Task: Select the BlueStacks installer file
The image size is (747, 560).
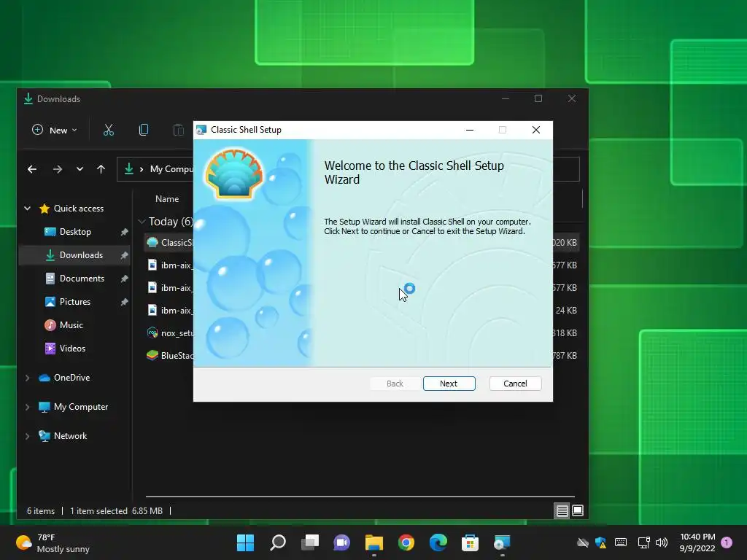Action: 169,356
